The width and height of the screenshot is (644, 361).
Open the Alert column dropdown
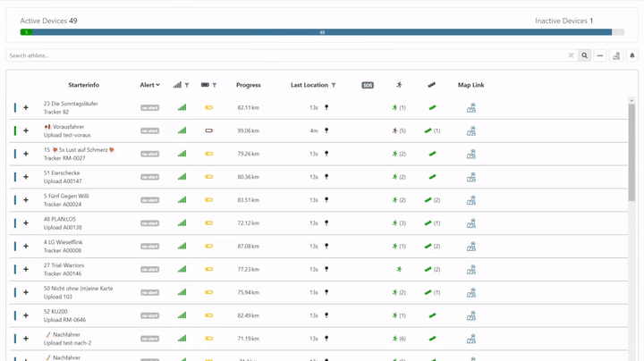(149, 86)
